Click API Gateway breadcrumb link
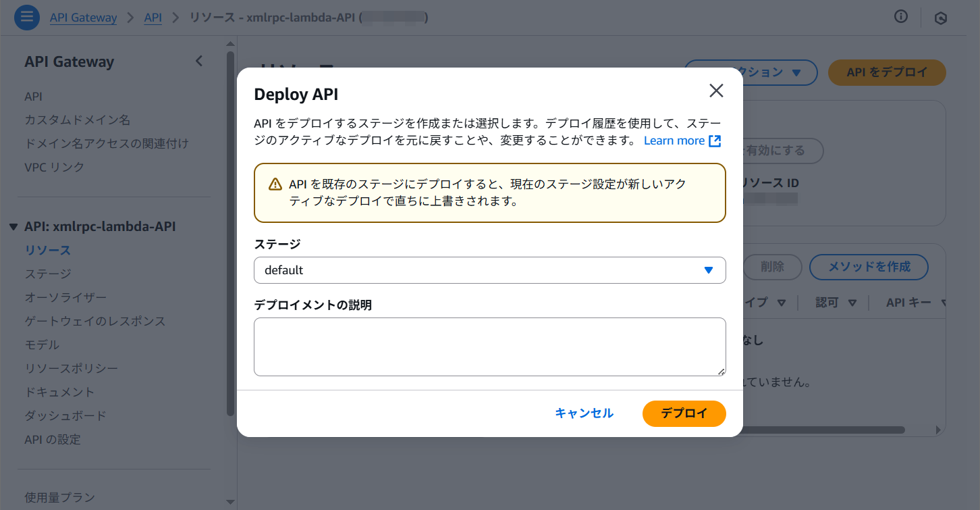 [x=83, y=18]
